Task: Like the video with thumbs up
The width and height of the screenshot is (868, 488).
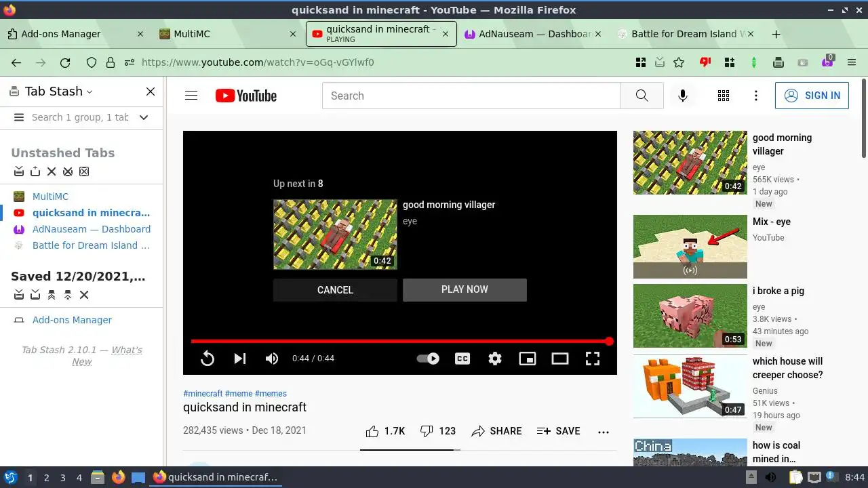Action: [385, 431]
